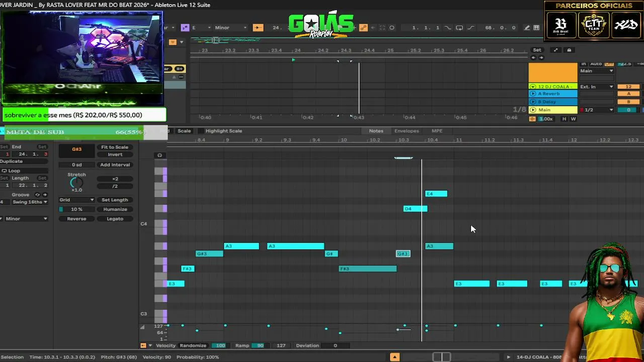Screen dimensions: 644x362
Task: Switch to the Envelopes tab
Action: [407, 131]
